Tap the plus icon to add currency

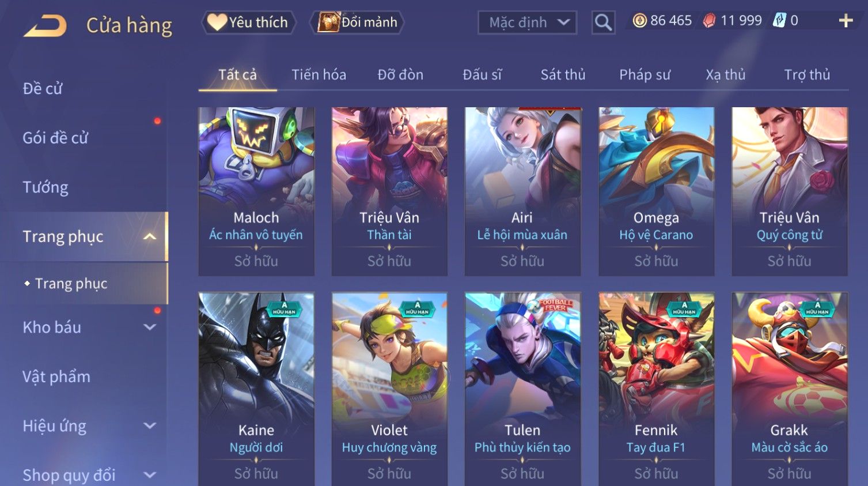(846, 21)
